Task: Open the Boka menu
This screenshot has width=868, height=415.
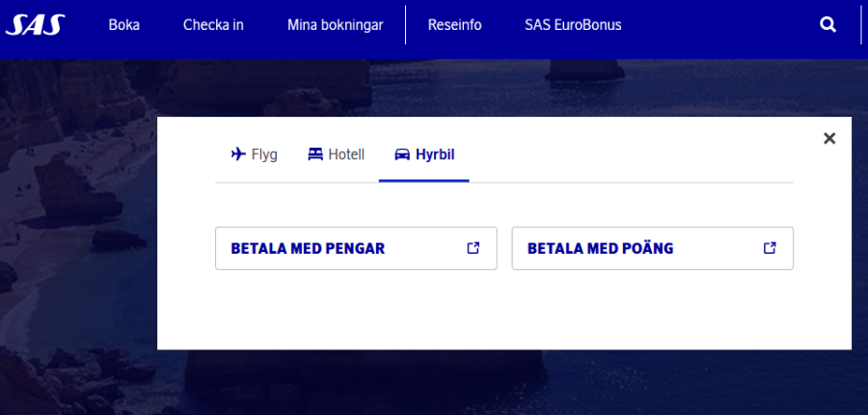Action: [124, 25]
